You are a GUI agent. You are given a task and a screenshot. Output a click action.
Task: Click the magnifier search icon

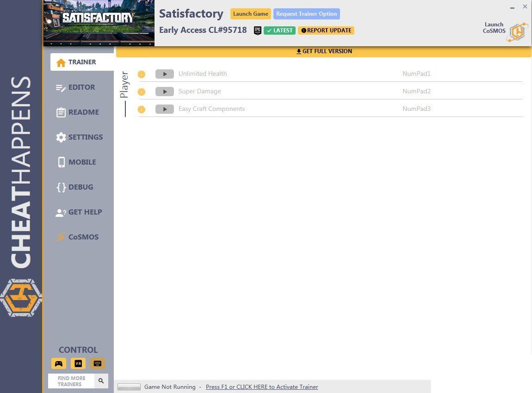click(101, 381)
